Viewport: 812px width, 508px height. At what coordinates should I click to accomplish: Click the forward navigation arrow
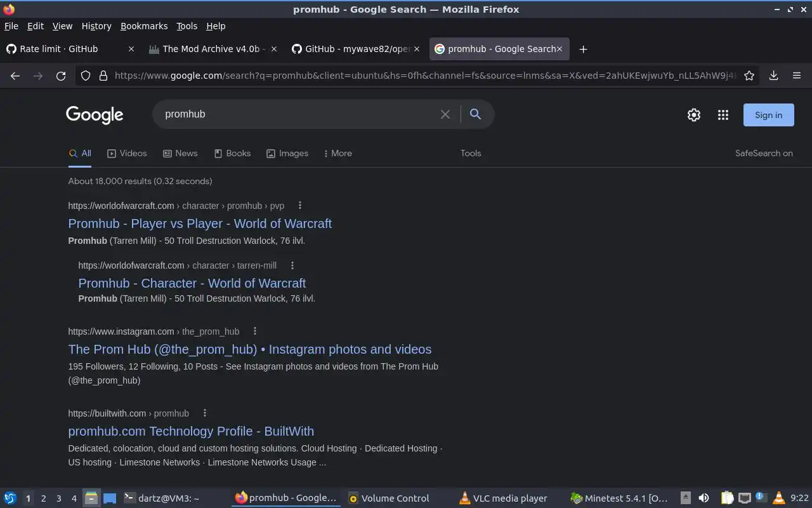click(x=38, y=76)
